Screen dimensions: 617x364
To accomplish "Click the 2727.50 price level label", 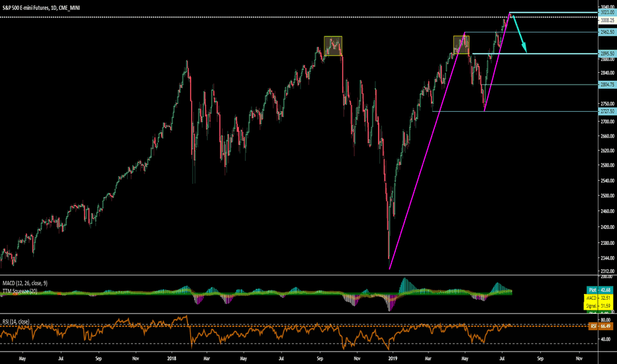I will pos(607,111).
